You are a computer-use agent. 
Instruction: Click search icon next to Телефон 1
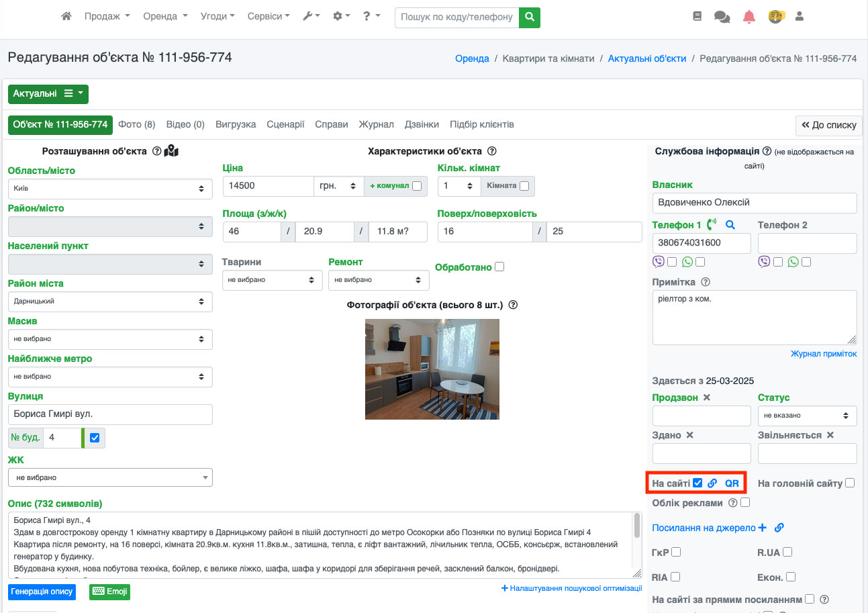pos(730,225)
